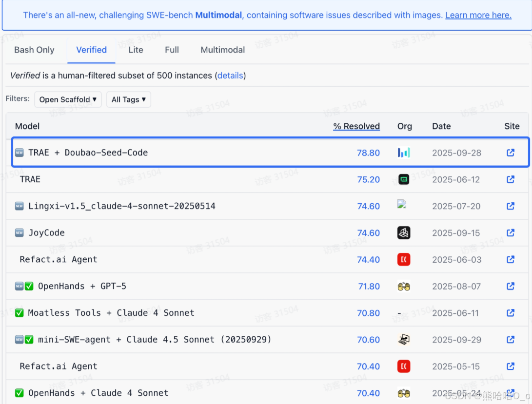Click the JoyCode org logo
Screen dimensions: 532x404
pyautogui.click(x=404, y=232)
